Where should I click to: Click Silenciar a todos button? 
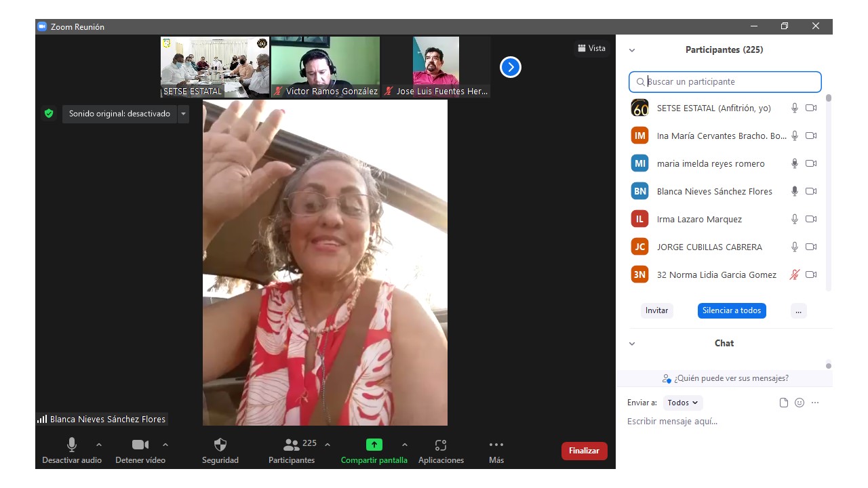pyautogui.click(x=732, y=310)
